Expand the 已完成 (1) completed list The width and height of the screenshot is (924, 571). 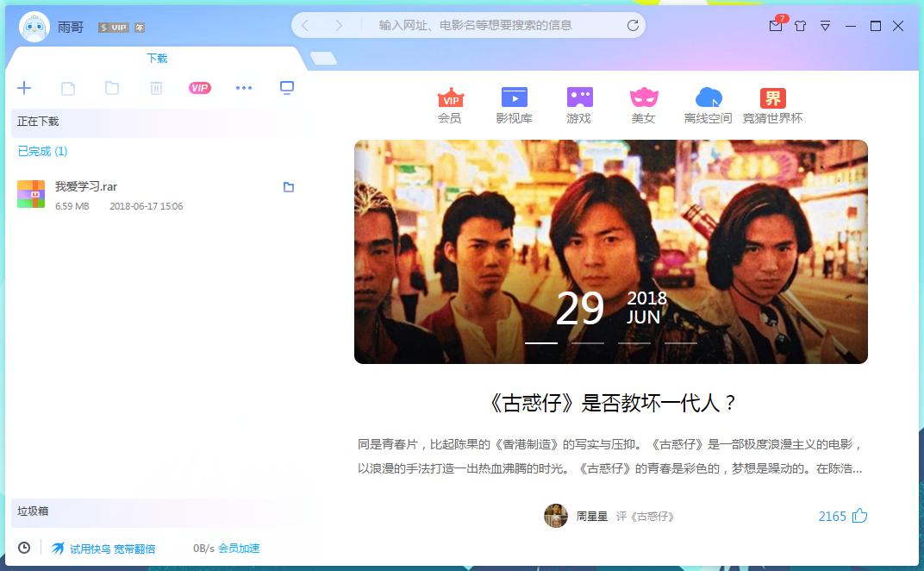point(41,151)
